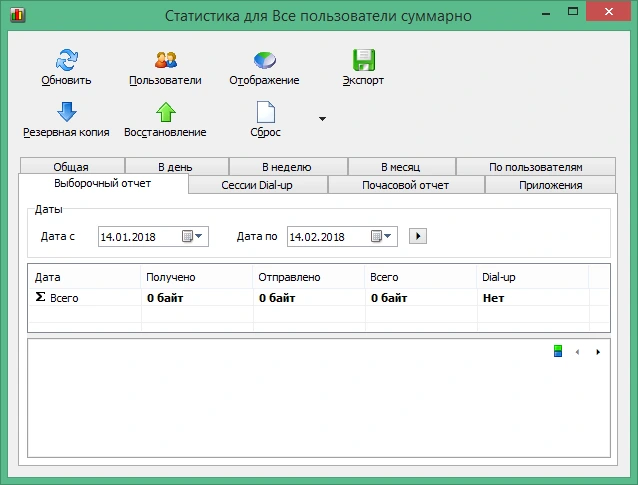Open the Дата по dropdown arrow
This screenshot has height=485, width=638.
click(388, 236)
